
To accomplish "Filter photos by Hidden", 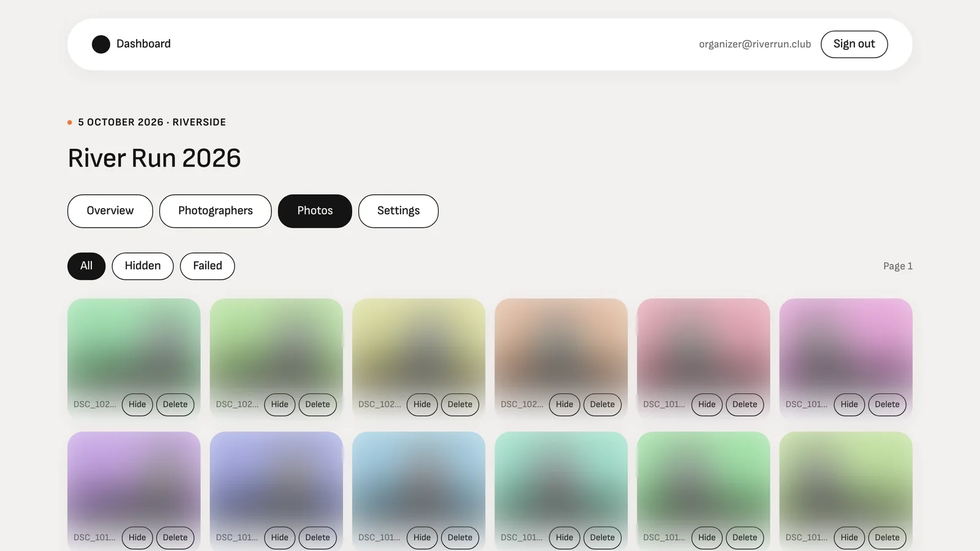I will pyautogui.click(x=143, y=266).
